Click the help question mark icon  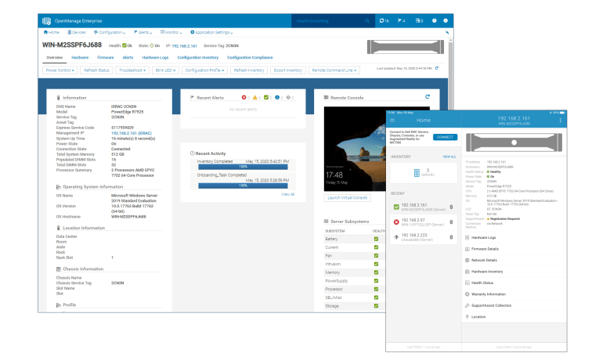[x=435, y=21]
